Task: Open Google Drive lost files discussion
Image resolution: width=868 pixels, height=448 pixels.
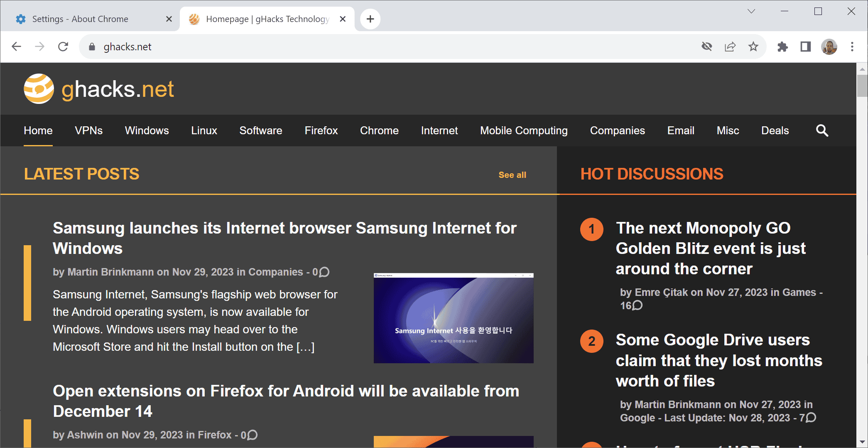Action: pos(719,360)
